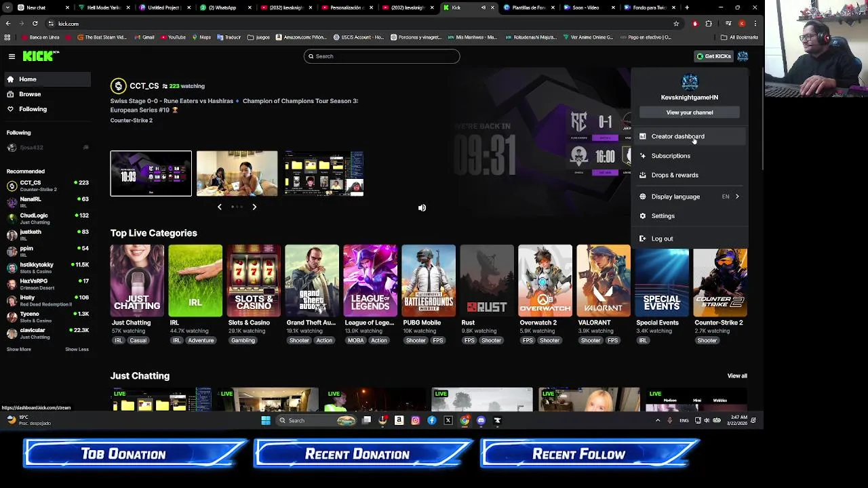Click the Settings gear icon in the menu
868x488 pixels.
pos(643,216)
